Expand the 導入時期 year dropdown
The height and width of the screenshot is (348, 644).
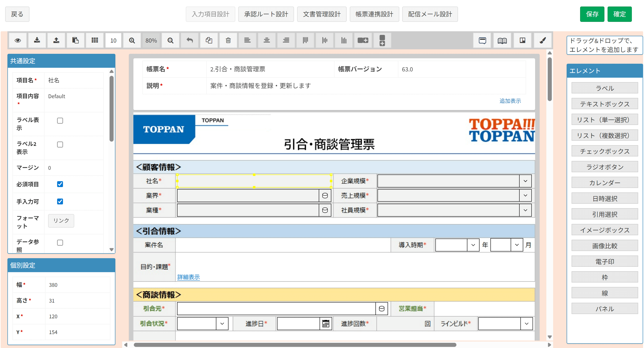point(473,245)
